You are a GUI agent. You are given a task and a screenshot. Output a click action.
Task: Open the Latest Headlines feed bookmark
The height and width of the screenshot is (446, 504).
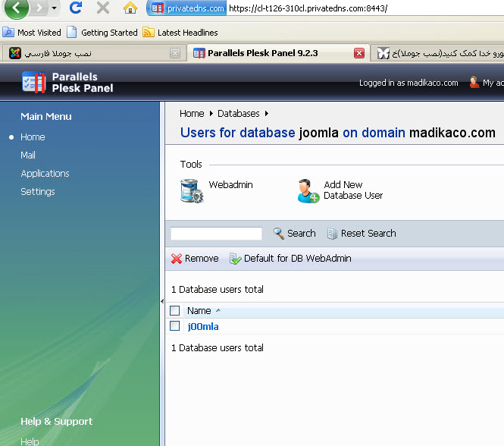[x=180, y=33]
